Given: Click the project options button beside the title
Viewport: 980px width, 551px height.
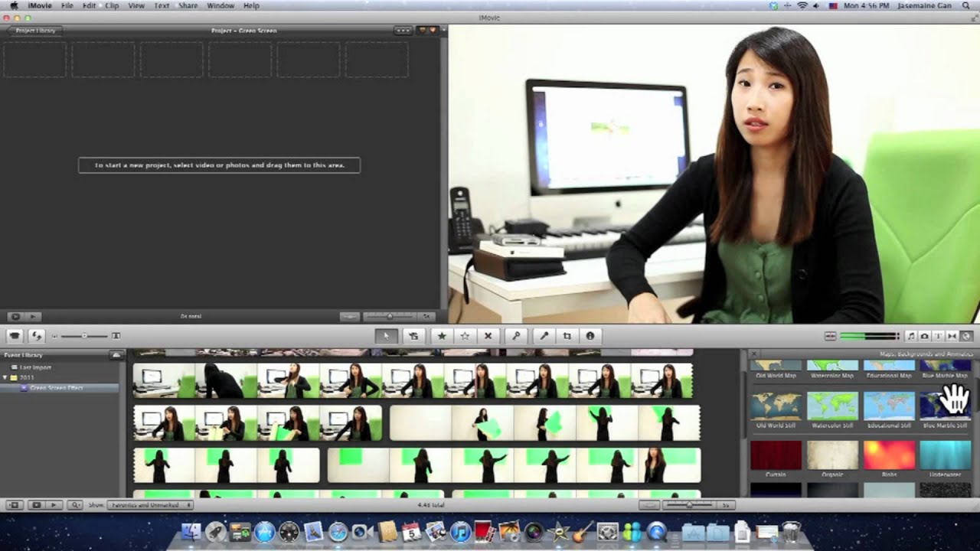Looking at the screenshot, I should [403, 31].
